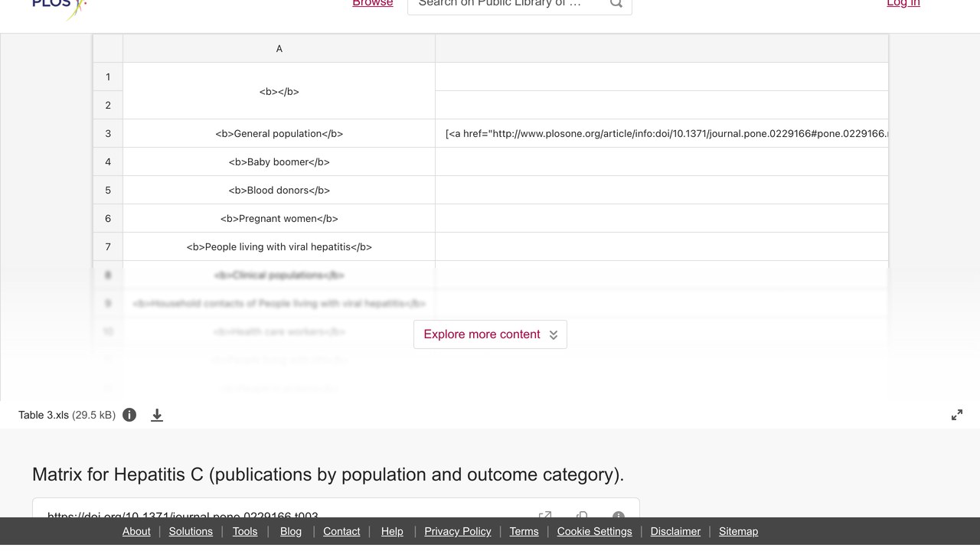Select the General population cell
This screenshot has height=551, width=980.
tap(279, 133)
